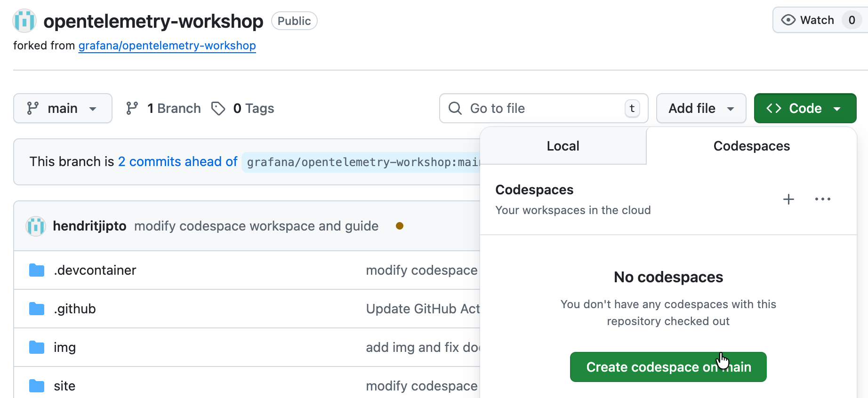Click Create codespace on main button
Image resolution: width=868 pixels, height=398 pixels.
pos(668,367)
